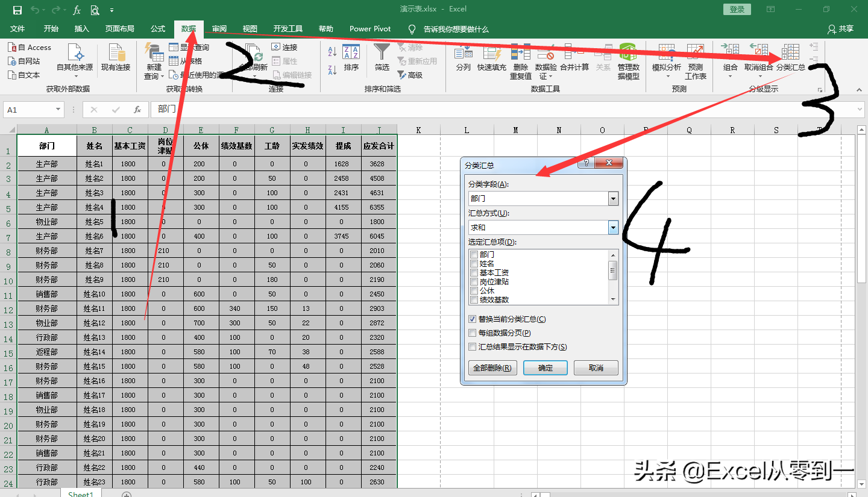Click the ribbon display options icon

[770, 10]
